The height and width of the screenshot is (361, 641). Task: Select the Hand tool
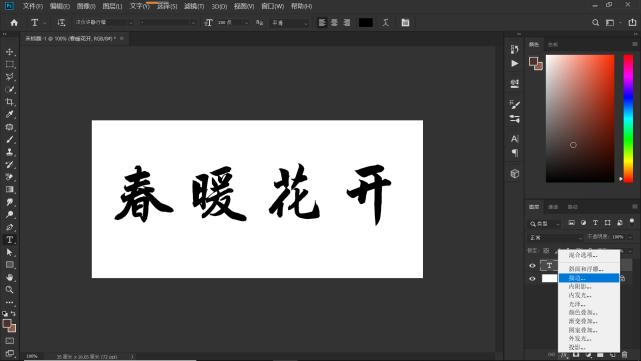point(9,277)
